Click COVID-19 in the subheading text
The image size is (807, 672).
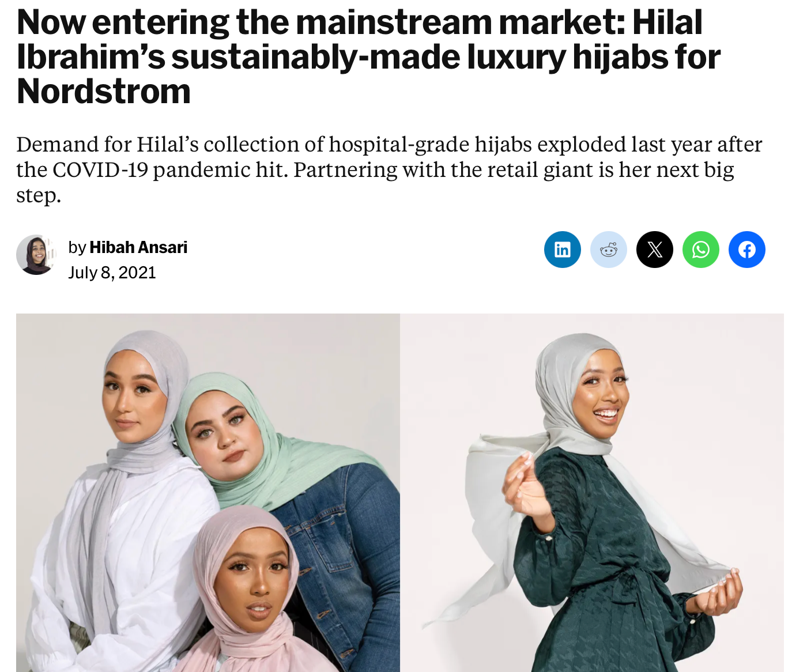100,169
